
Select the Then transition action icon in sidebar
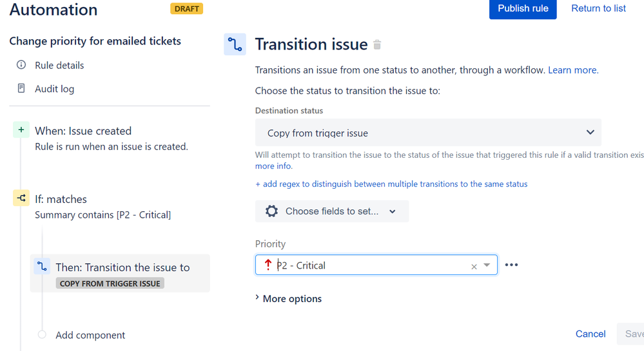[x=42, y=267]
